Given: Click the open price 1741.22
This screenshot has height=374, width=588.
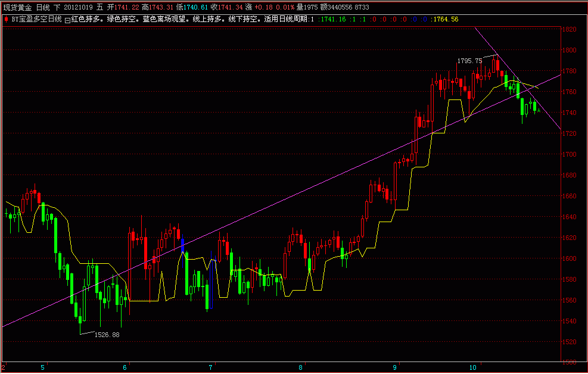Looking at the screenshot, I should click(x=126, y=7).
